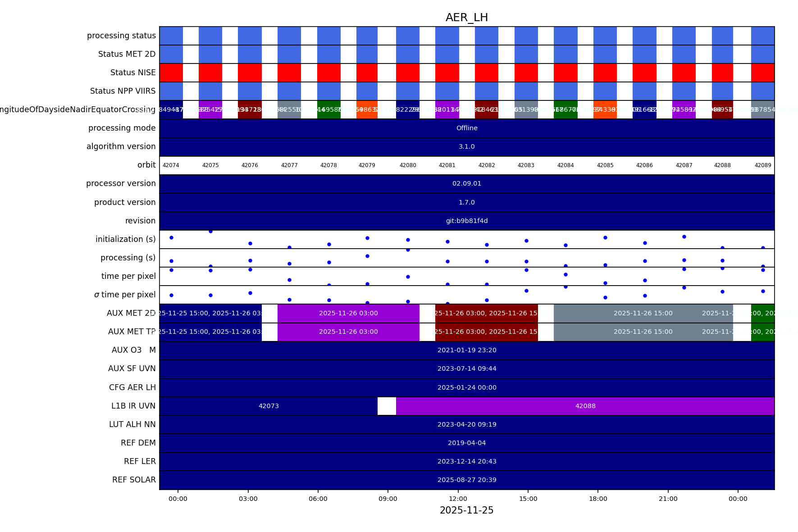Click the 12:00 tick on the time axis
Screen dimensions: 798x532
pyautogui.click(x=458, y=499)
